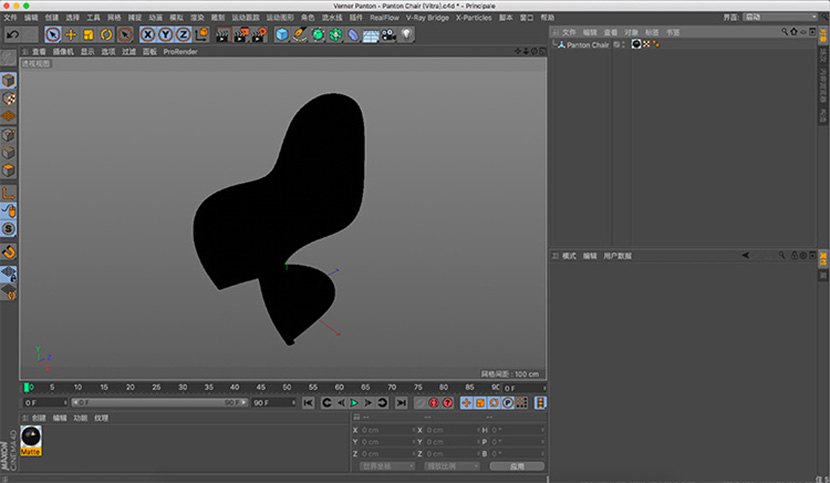Open the Edit Render Settings icon
The width and height of the screenshot is (830, 483).
coord(259,34)
